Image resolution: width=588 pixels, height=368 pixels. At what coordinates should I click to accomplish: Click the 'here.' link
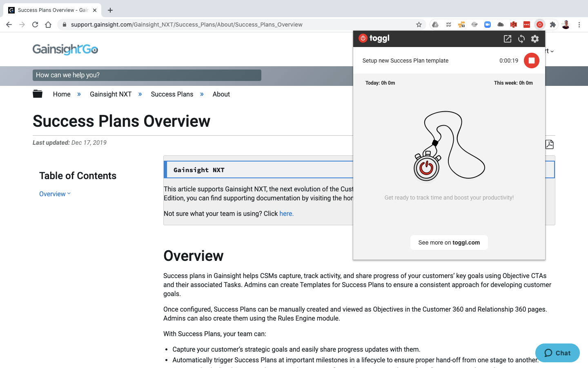[x=286, y=213]
